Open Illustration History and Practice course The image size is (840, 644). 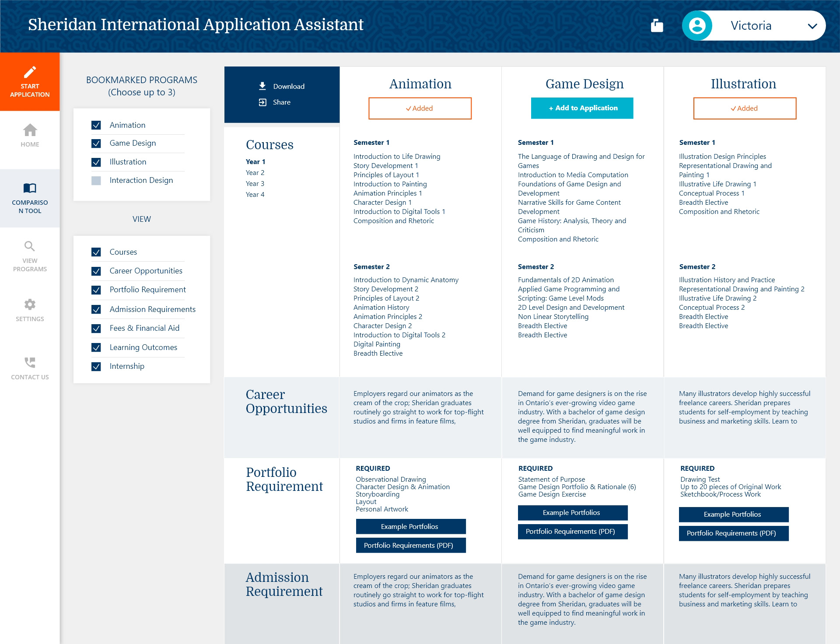point(727,280)
